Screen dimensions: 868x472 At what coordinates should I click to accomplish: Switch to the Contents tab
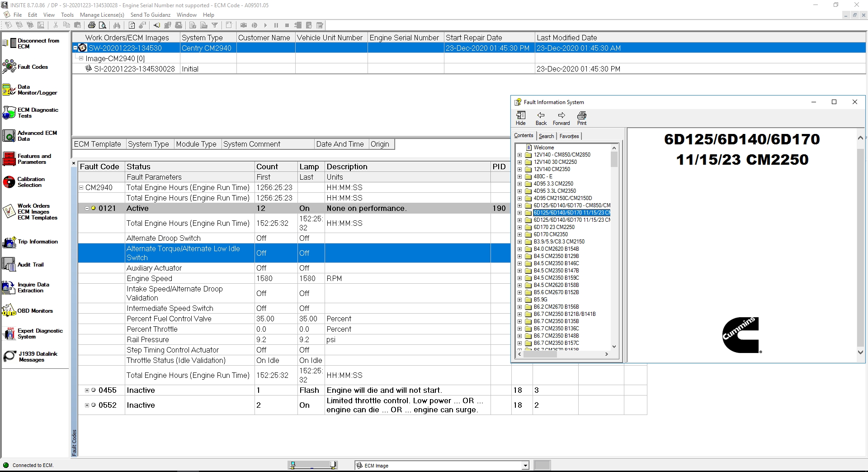pyautogui.click(x=524, y=135)
